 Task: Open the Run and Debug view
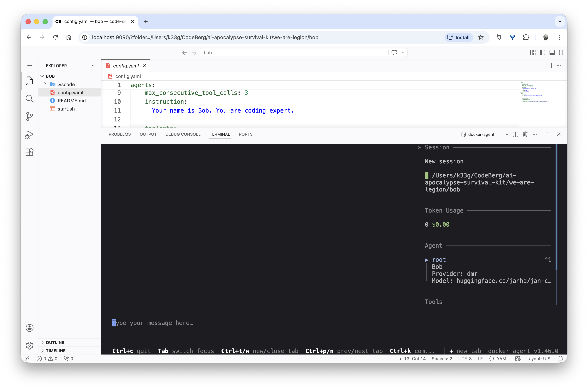(x=29, y=135)
